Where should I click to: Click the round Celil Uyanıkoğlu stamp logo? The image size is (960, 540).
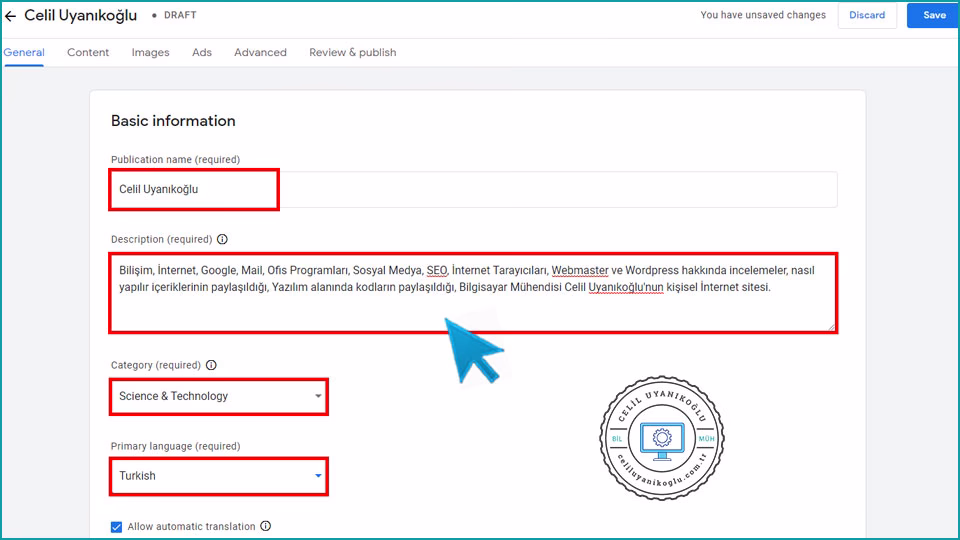(661, 438)
